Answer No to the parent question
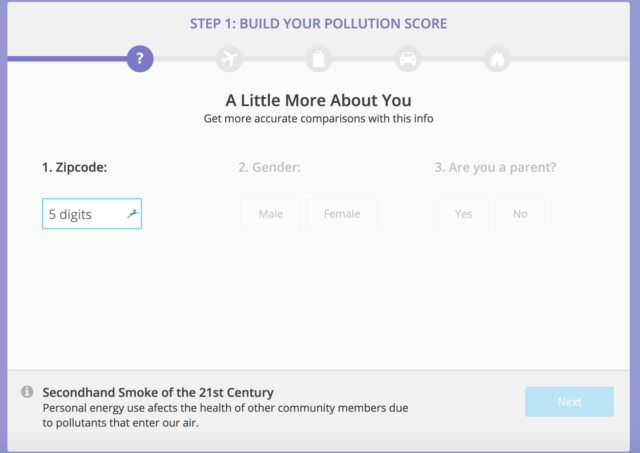Viewport: 640px width, 453px height. click(x=520, y=214)
